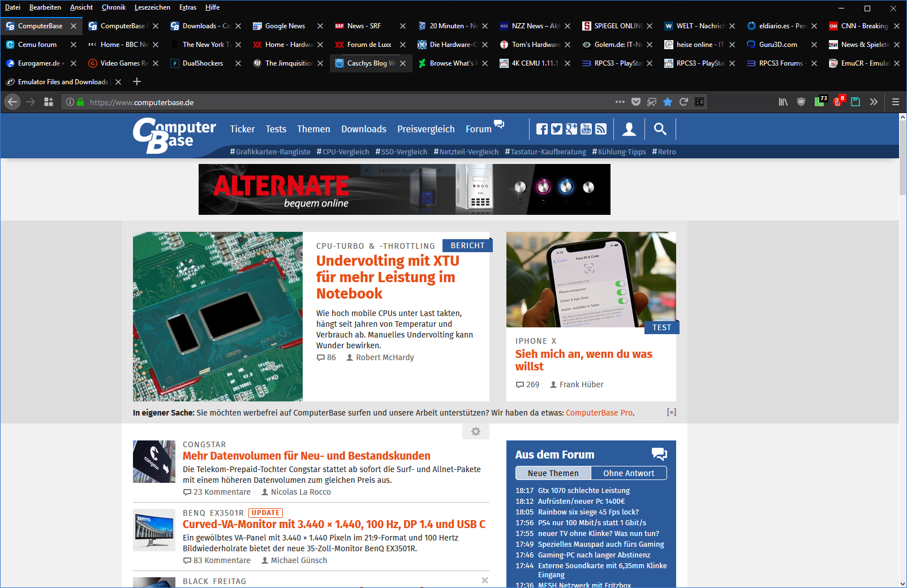
Task: Open the Tests navigation link
Action: (276, 129)
